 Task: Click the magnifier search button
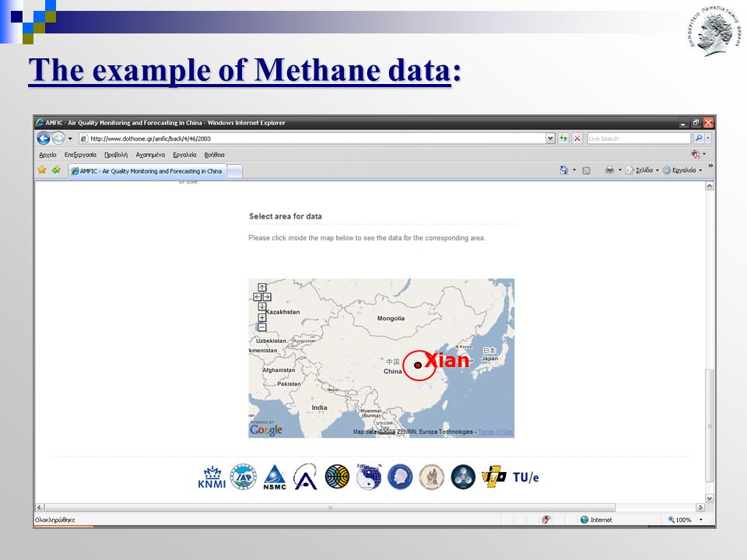pos(698,138)
